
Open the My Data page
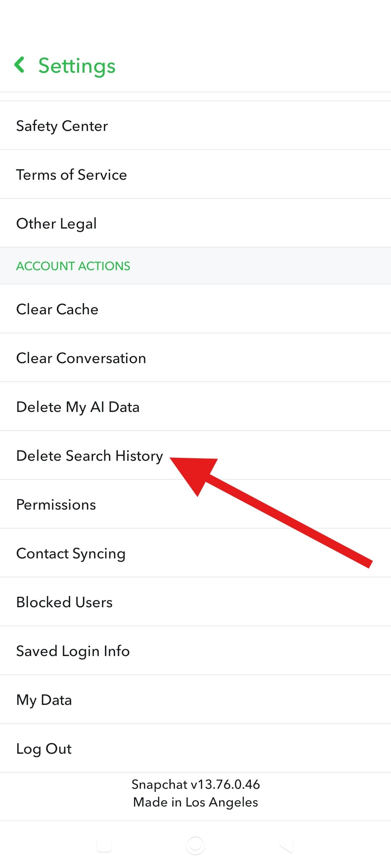pyautogui.click(x=44, y=699)
